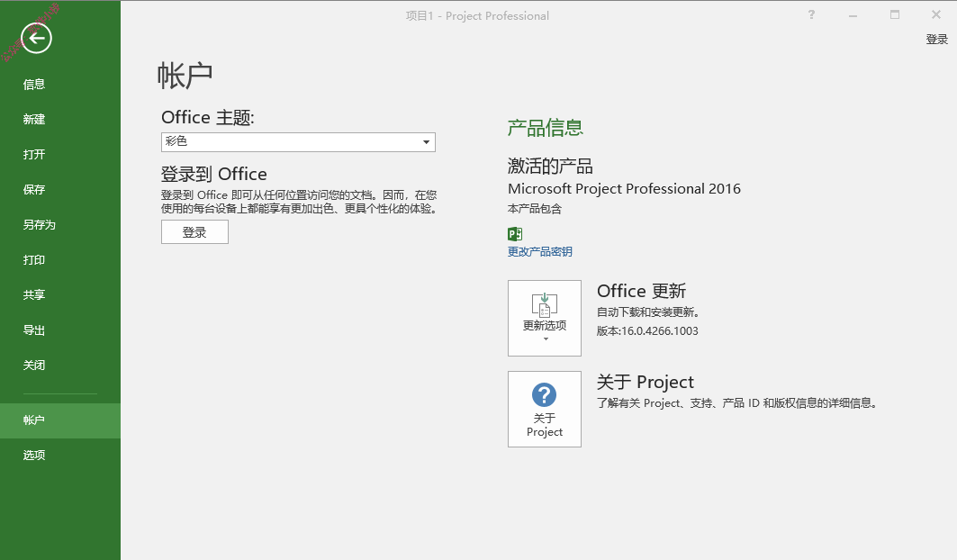Screen dimensions: 957x560
Task: Click the blue question mark 关于 Project icon
Action: click(x=544, y=394)
